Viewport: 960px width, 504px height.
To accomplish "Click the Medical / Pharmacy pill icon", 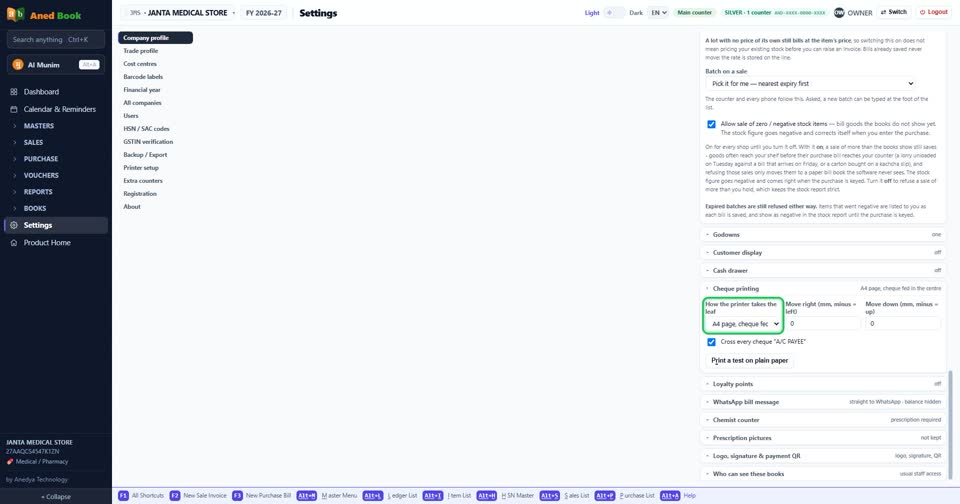I will click(10, 462).
